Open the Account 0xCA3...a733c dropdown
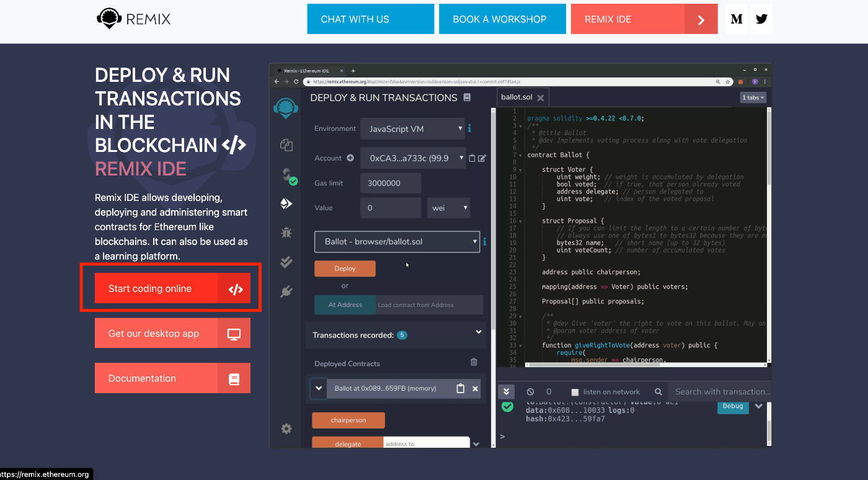868x480 pixels. [x=412, y=158]
